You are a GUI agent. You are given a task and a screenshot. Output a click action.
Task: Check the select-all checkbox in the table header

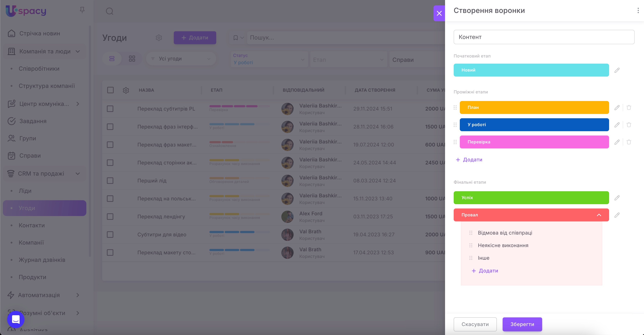pos(110,90)
